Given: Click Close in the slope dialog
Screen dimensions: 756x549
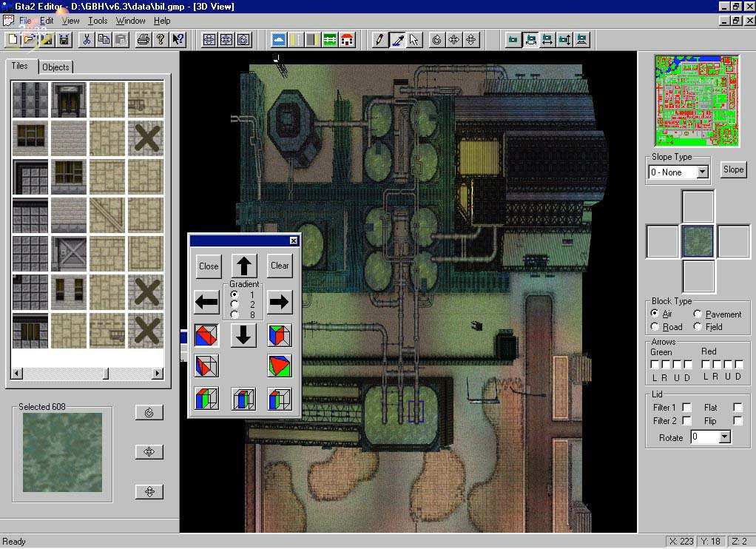Looking at the screenshot, I should tap(209, 266).
